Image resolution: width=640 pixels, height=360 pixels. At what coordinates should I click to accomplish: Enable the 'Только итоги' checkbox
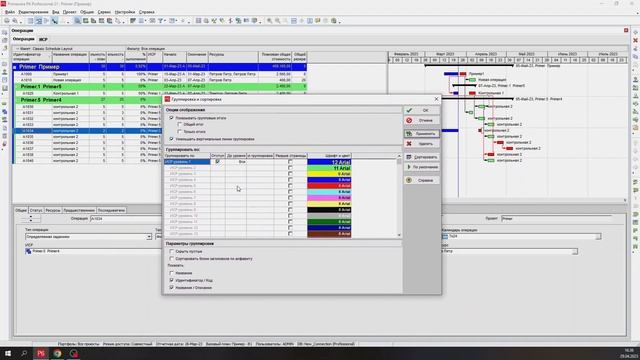[180, 132]
